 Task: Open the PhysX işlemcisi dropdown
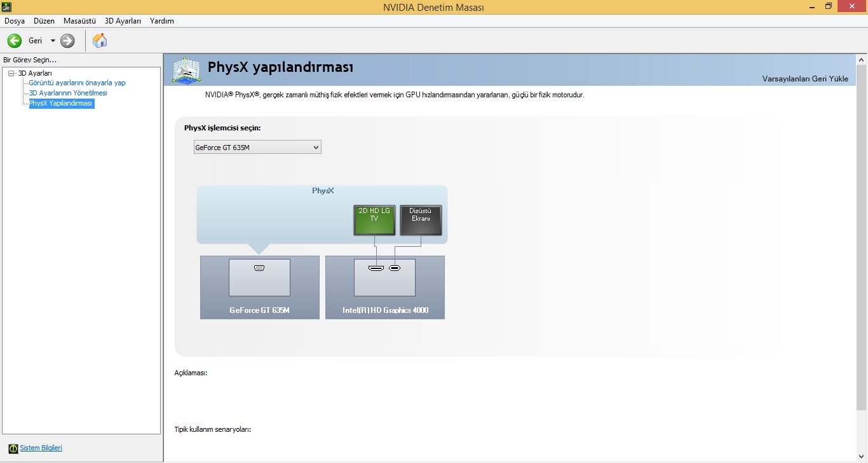point(257,148)
